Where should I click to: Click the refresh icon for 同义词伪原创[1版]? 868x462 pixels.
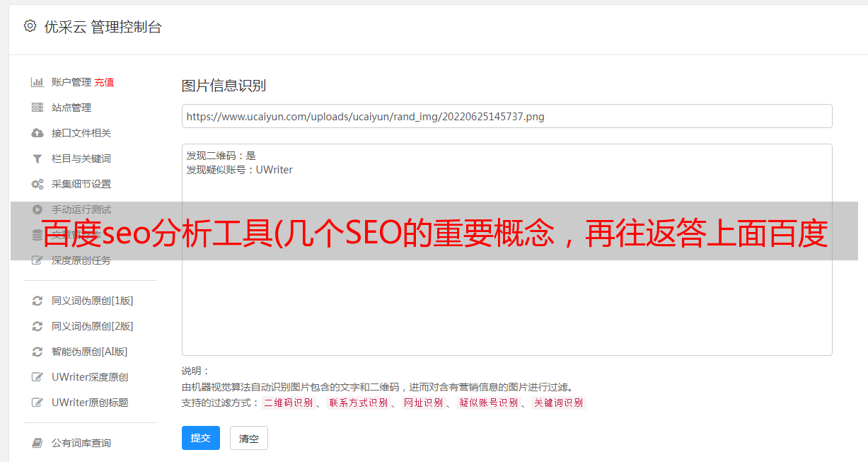coord(37,301)
